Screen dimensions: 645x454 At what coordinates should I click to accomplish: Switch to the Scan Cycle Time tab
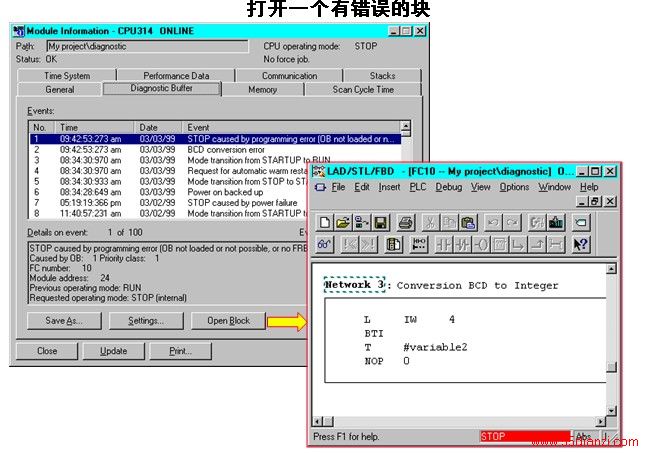(x=363, y=89)
